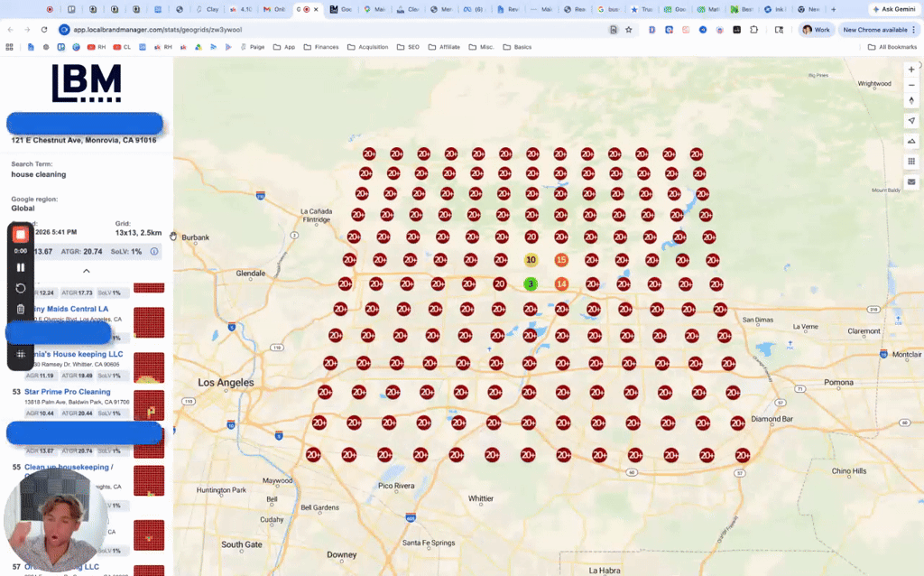Open the App bookmarks folder
The height and width of the screenshot is (576, 924).
284,47
